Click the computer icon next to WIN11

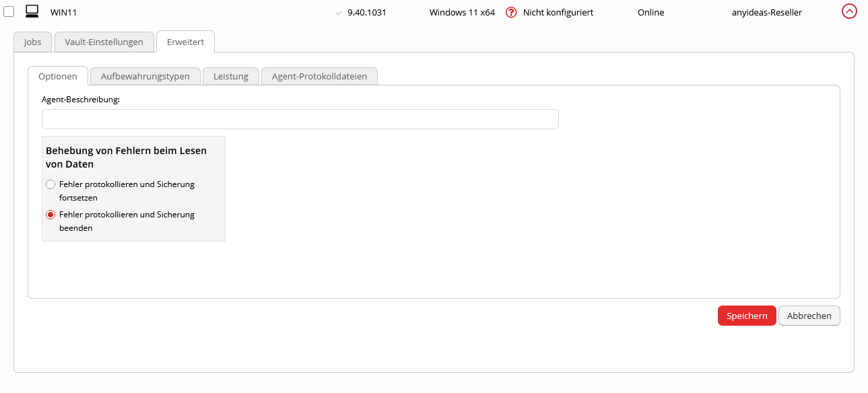click(x=32, y=11)
